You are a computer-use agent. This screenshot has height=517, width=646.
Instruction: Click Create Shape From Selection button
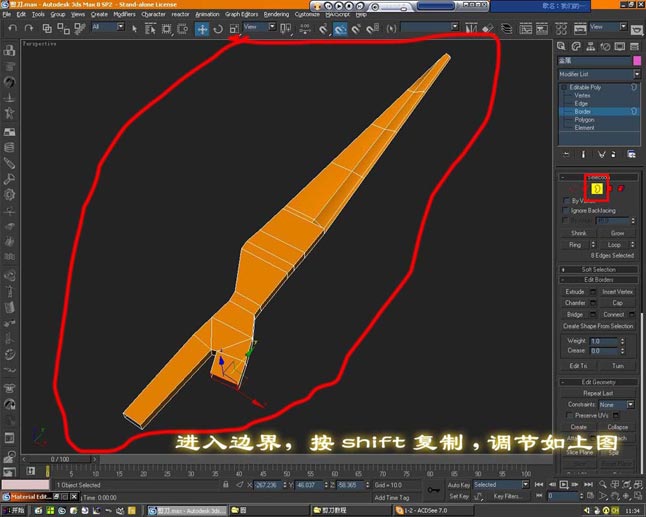click(x=598, y=326)
